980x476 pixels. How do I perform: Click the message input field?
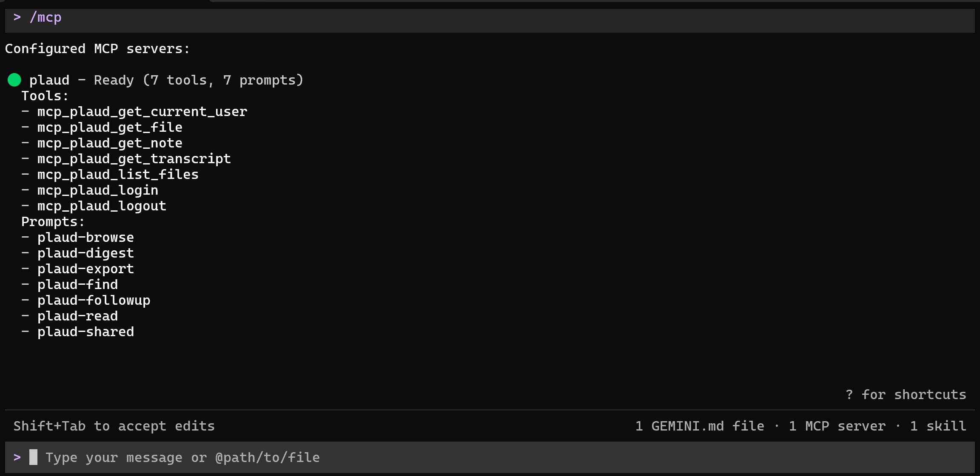coord(490,457)
